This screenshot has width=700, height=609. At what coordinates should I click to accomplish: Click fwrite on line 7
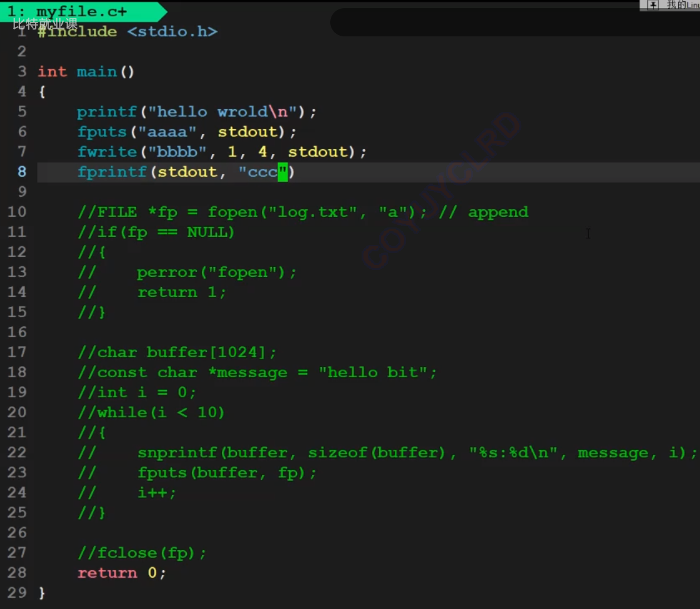(x=107, y=152)
